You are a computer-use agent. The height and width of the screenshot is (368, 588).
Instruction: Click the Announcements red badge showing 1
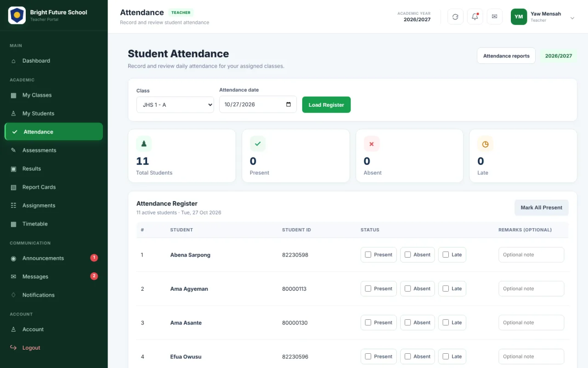[94, 258]
